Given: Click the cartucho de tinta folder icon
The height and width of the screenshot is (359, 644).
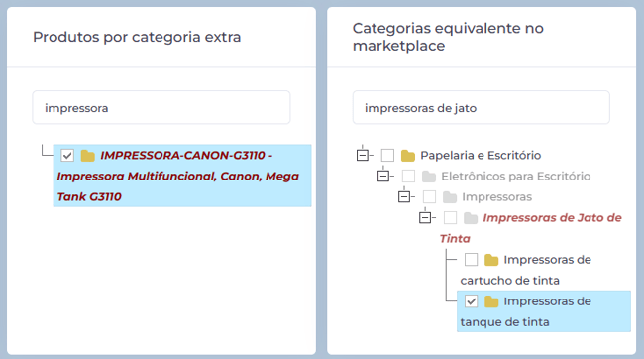Looking at the screenshot, I should [x=491, y=260].
